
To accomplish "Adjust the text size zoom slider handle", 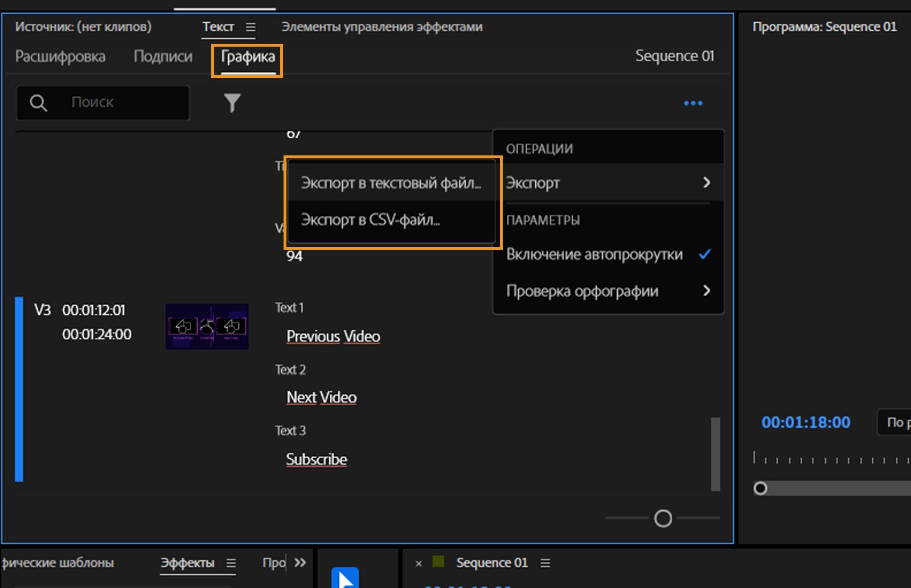I will [x=663, y=519].
